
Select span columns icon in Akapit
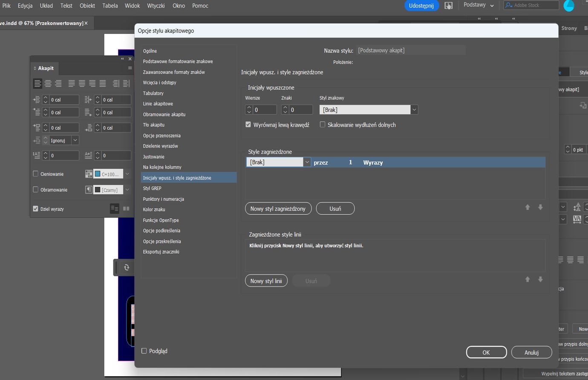pyautogui.click(x=126, y=209)
